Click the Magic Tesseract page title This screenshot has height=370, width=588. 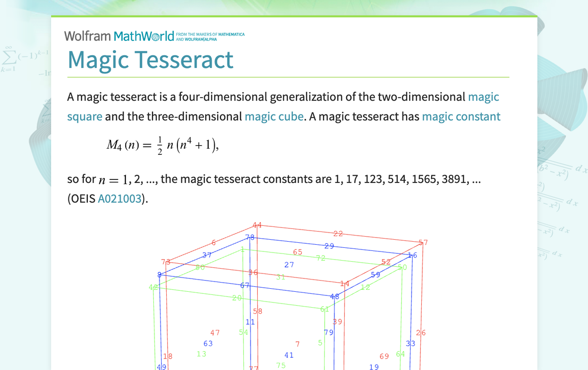point(151,60)
